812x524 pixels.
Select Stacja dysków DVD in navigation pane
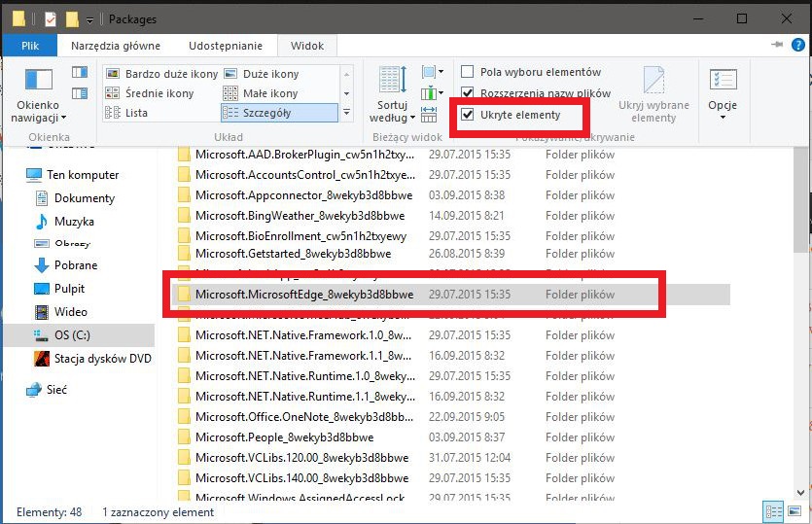click(102, 359)
